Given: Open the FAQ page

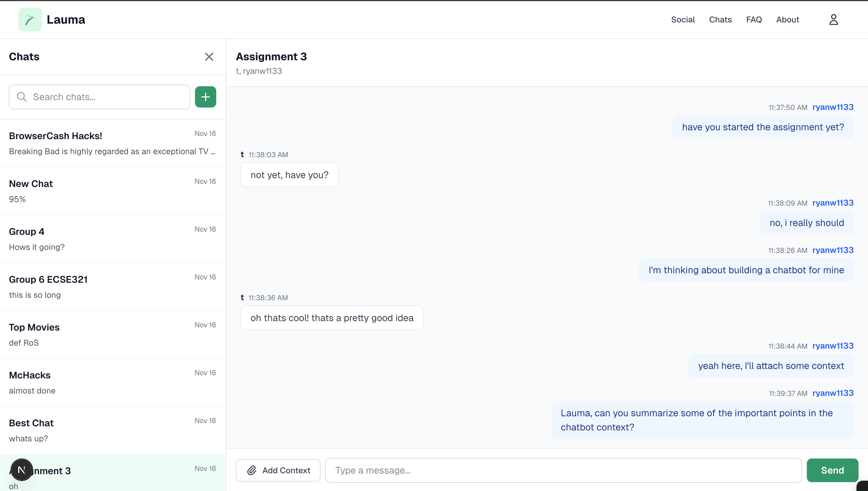Looking at the screenshot, I should [x=754, y=19].
